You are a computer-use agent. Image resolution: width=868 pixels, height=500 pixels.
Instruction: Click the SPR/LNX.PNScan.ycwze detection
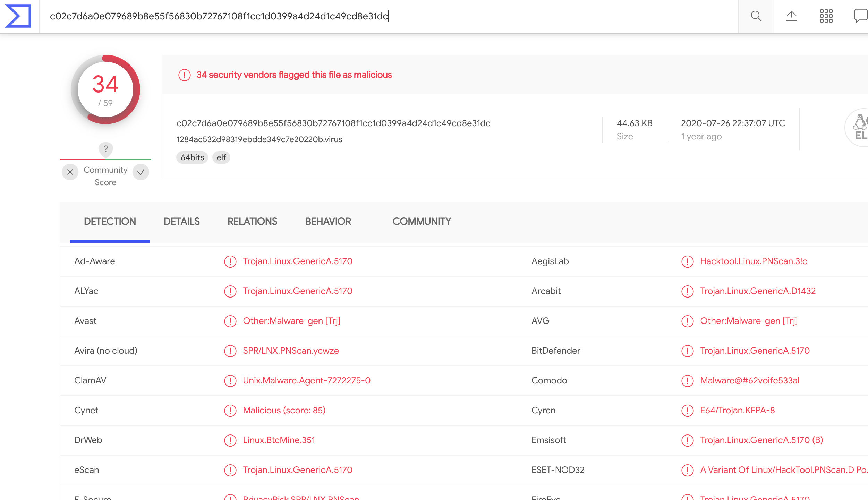[291, 351]
